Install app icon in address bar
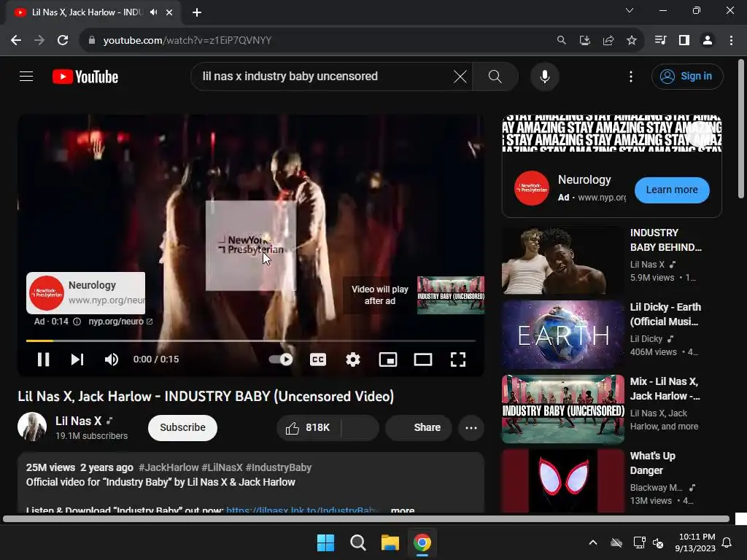The height and width of the screenshot is (560, 747). point(584,41)
